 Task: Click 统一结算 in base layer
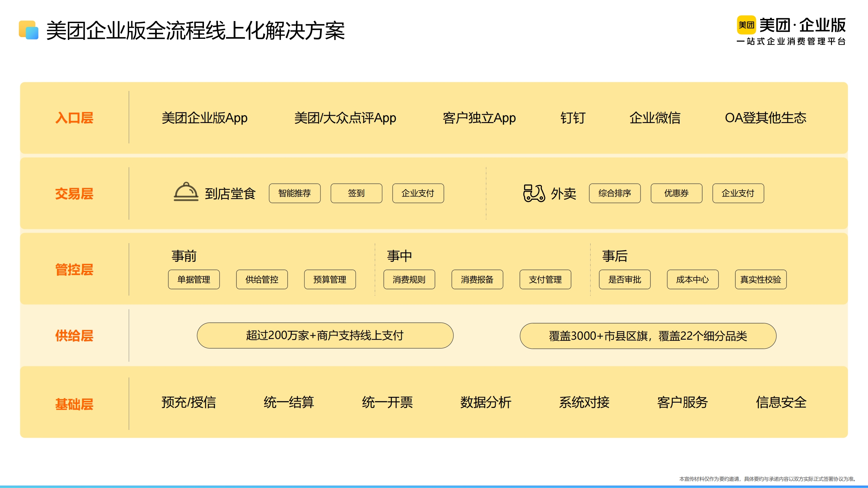pos(289,402)
